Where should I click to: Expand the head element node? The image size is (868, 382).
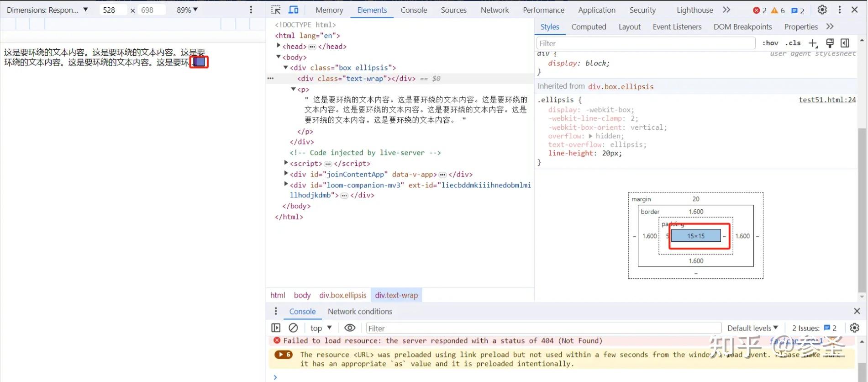click(x=279, y=46)
